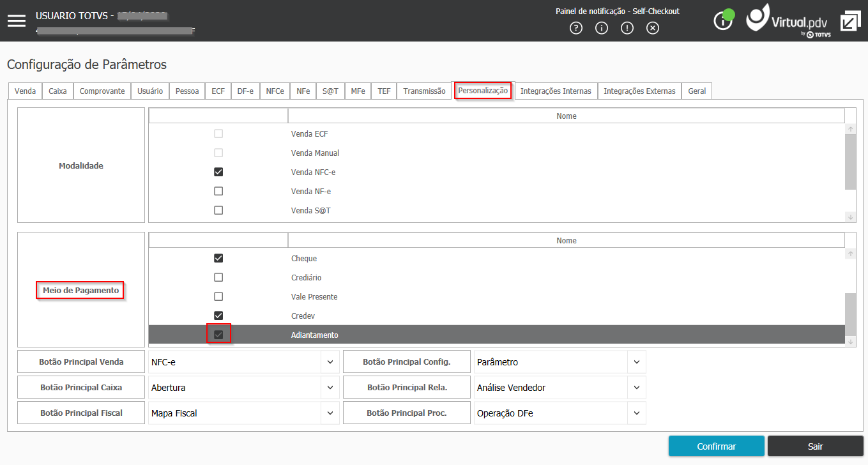Select the Vale Presente row name
The image size is (868, 465).
314,297
